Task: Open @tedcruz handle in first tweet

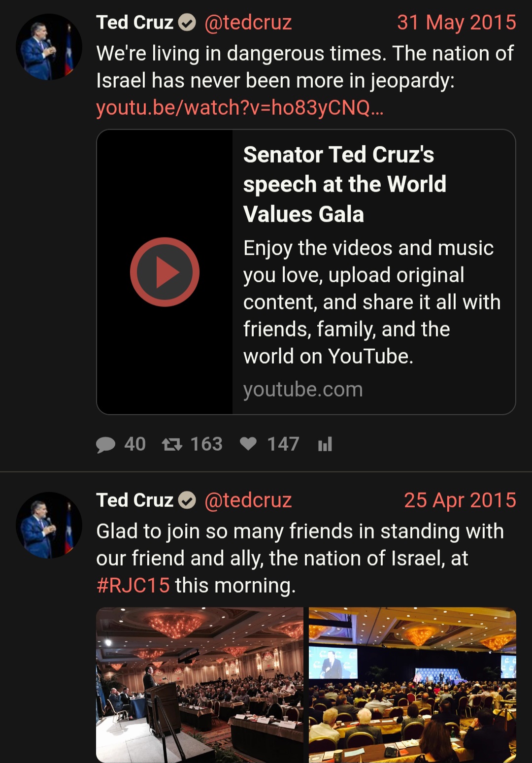Action: 248,23
